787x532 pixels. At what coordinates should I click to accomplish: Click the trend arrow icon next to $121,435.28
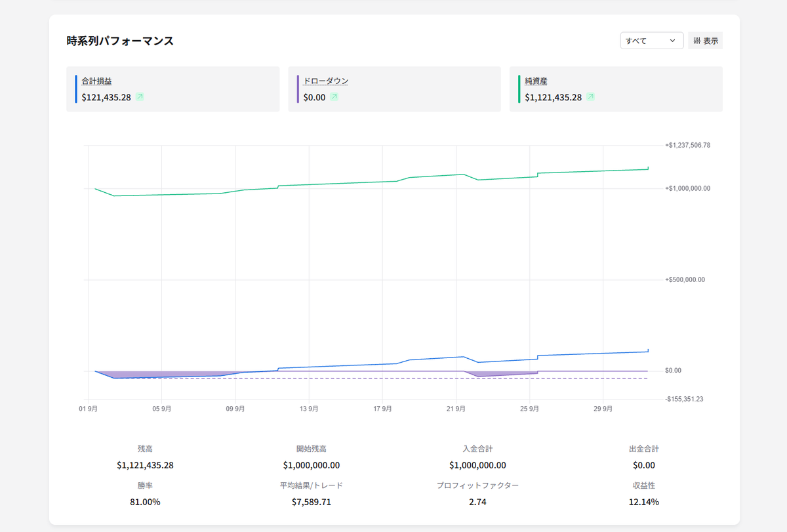pos(139,97)
